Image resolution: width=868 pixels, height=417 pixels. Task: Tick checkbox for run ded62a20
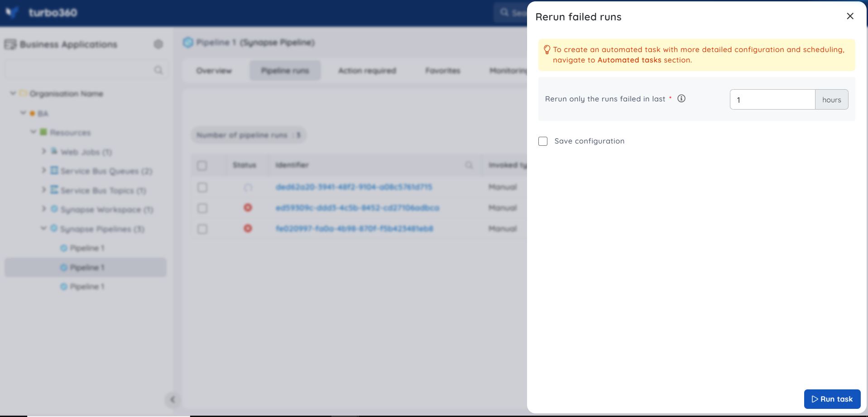(202, 187)
